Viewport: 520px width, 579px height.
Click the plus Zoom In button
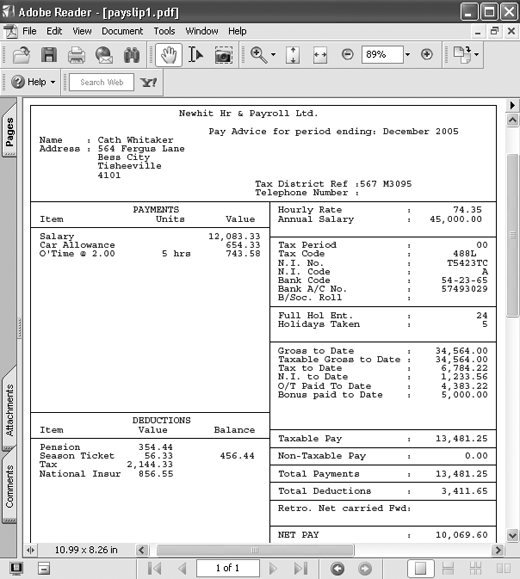427,55
